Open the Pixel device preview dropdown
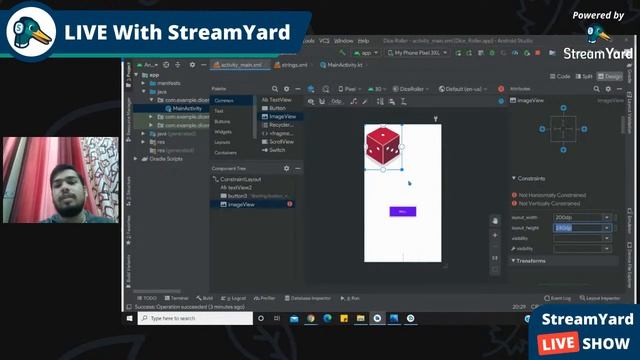Image resolution: width=640 pixels, height=360 pixels. 349,89
